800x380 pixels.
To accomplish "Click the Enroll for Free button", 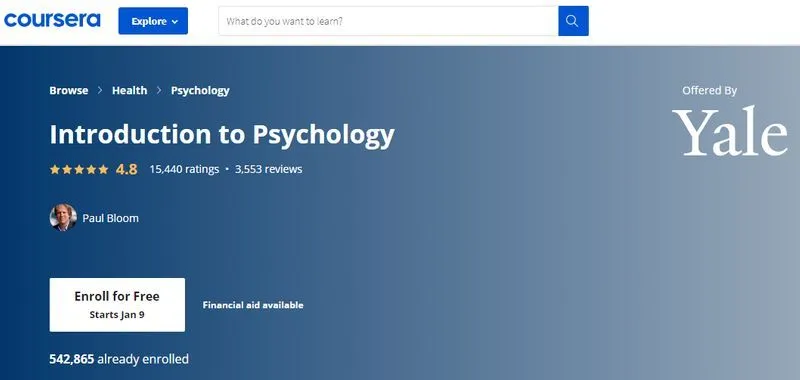I will [x=117, y=305].
